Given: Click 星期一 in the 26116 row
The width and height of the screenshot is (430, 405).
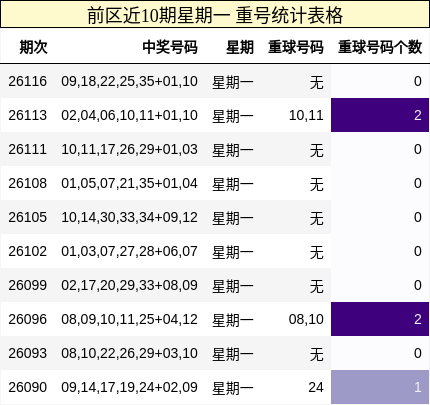Looking at the screenshot, I should [x=233, y=82].
